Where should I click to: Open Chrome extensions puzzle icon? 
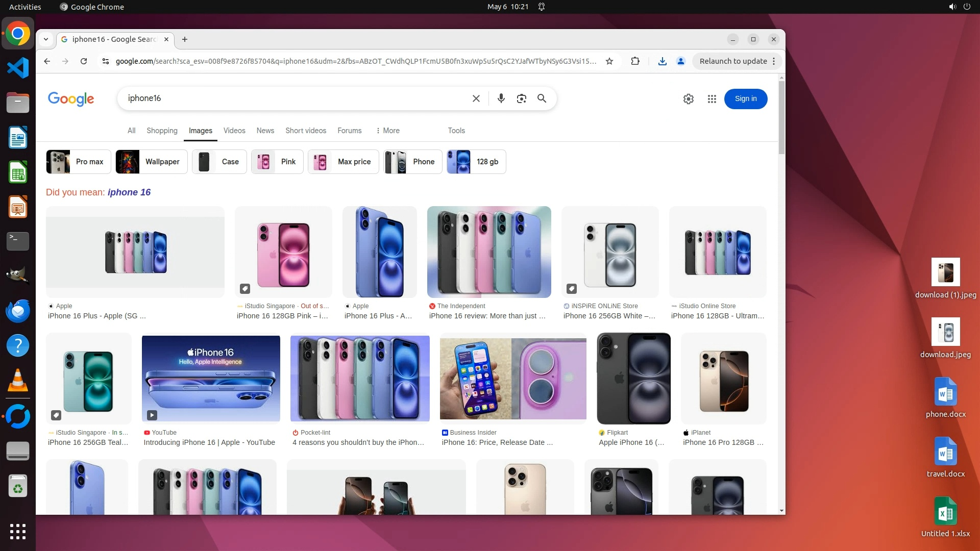tap(635, 61)
